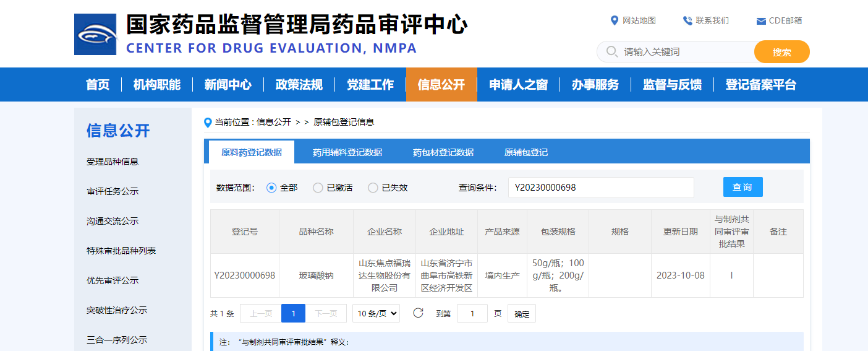Open the 申请人之窗 navigation item
The height and width of the screenshot is (351, 868).
click(x=519, y=85)
